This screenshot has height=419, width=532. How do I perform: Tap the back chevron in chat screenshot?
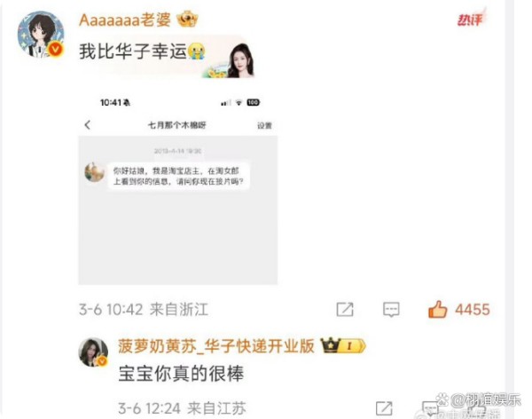tap(88, 125)
